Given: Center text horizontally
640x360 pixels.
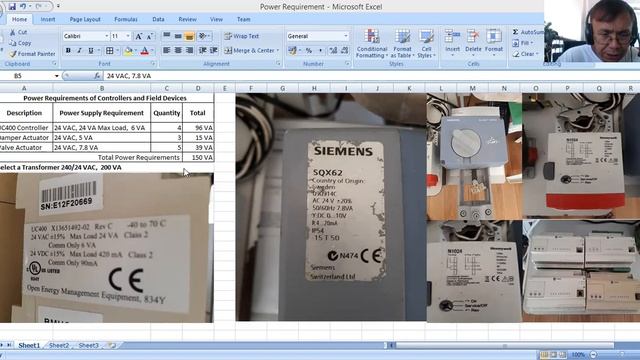Looking at the screenshot, I should [x=178, y=51].
